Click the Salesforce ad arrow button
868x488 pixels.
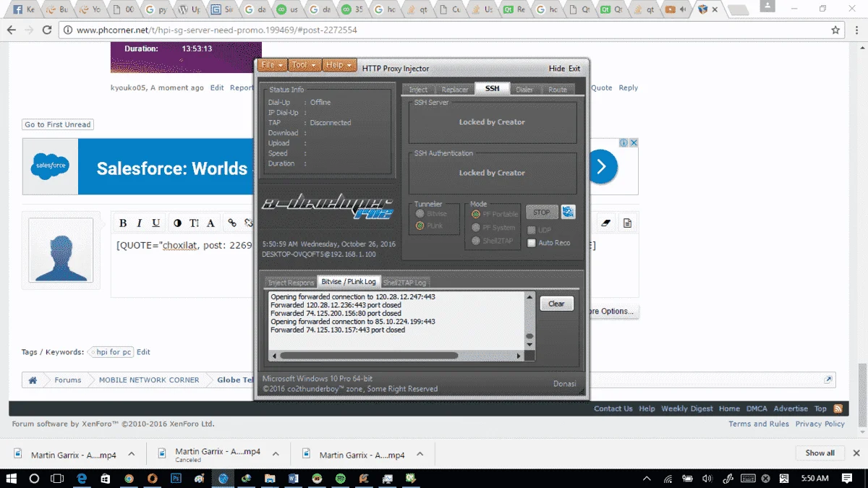point(601,168)
